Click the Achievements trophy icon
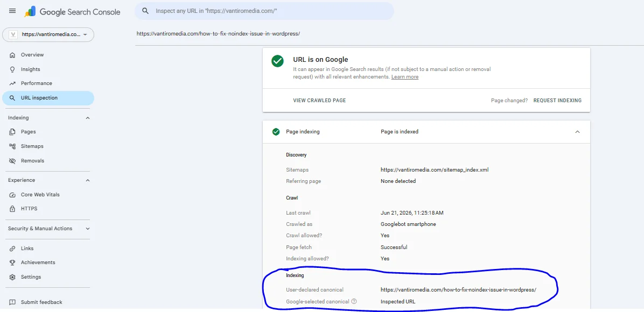 [12, 263]
